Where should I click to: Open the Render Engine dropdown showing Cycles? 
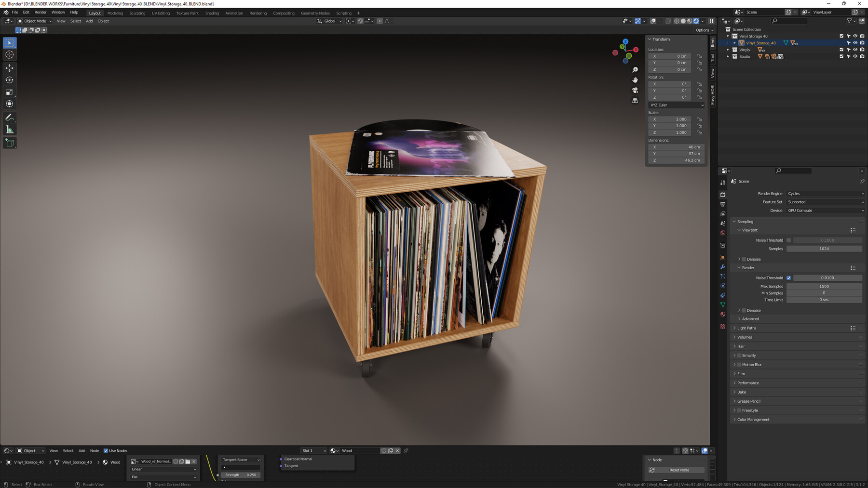click(826, 193)
